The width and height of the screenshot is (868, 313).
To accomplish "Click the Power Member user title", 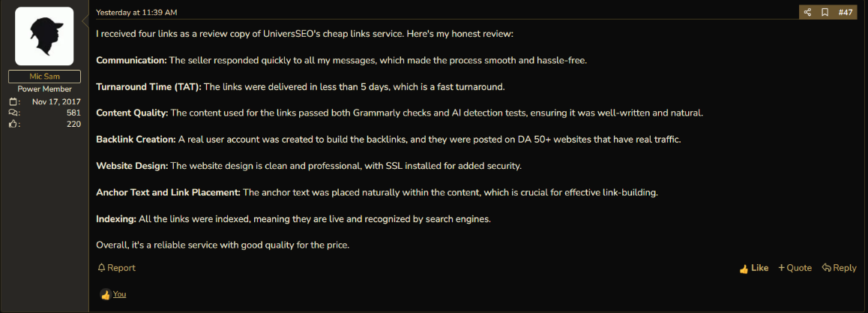I will 44,89.
